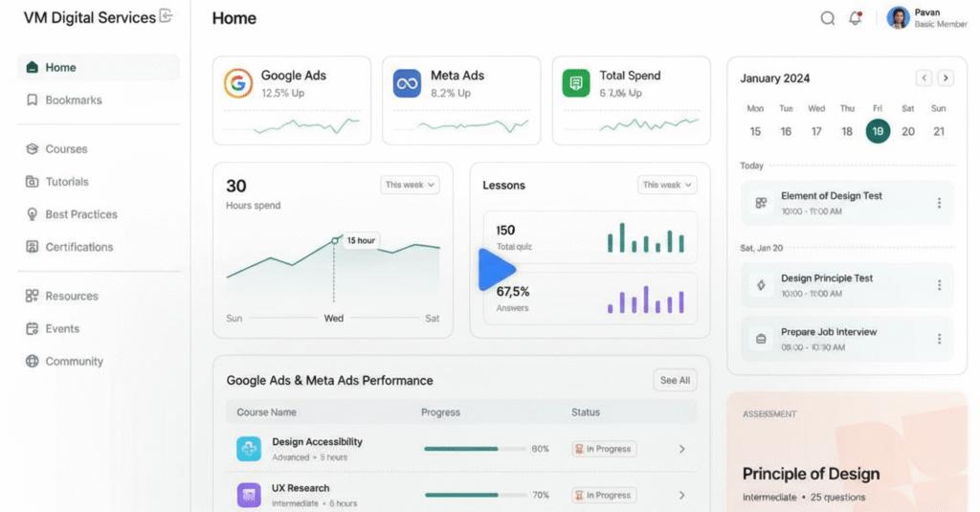This screenshot has height=512, width=980.
Task: Select Saturday 20 in the calendar
Action: point(908,132)
